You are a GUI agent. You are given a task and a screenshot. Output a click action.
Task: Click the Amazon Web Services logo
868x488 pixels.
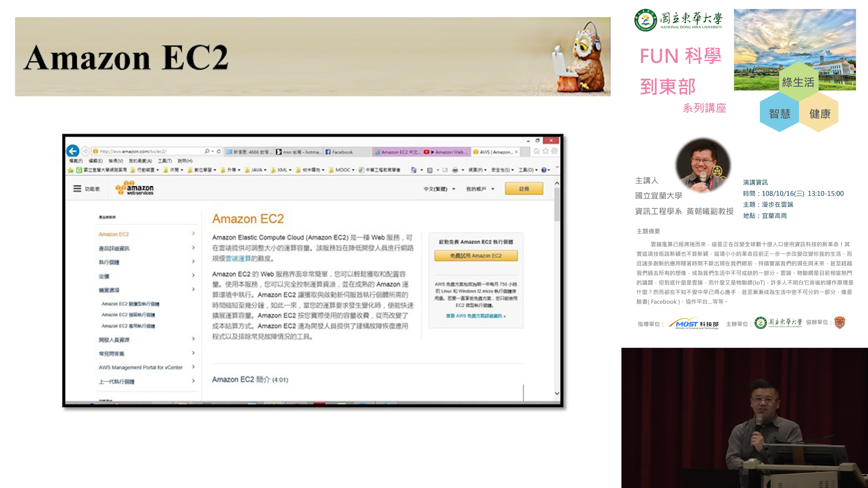[135, 188]
